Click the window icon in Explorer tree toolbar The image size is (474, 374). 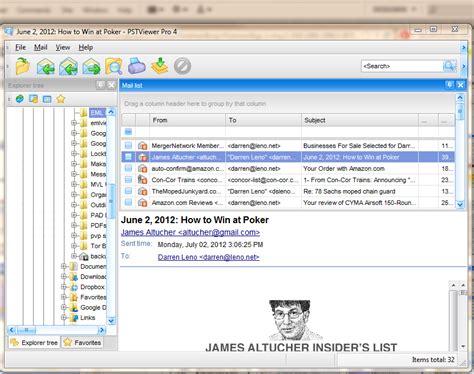coord(47,99)
